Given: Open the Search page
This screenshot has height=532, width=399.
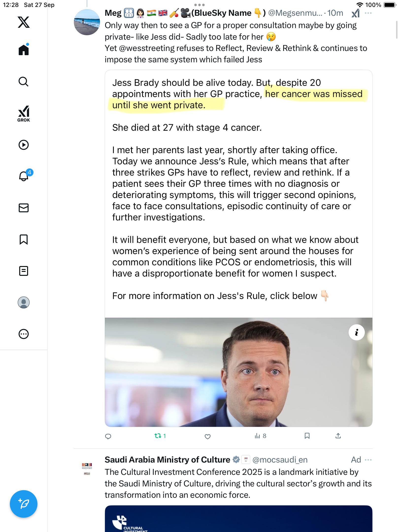Looking at the screenshot, I should (x=24, y=82).
